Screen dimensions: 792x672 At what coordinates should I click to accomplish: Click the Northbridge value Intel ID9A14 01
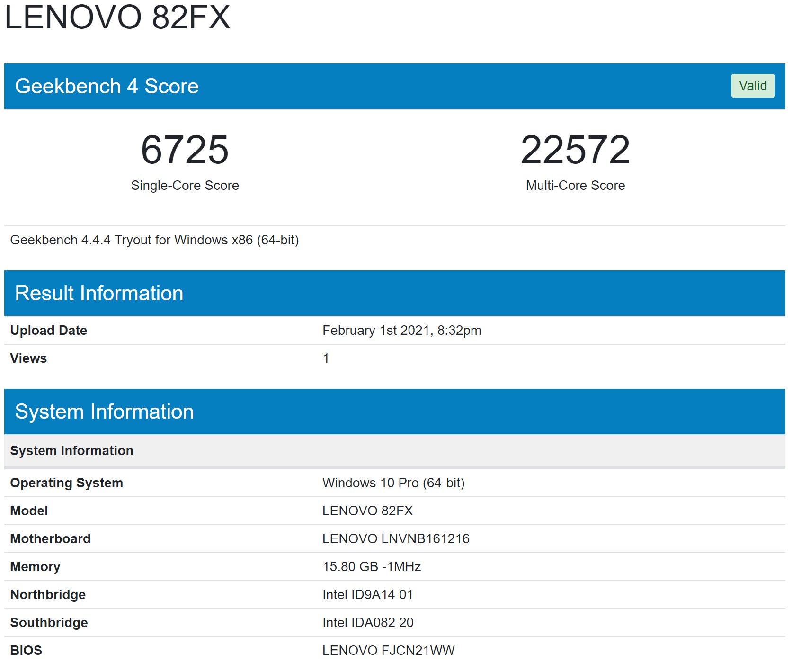tap(367, 594)
